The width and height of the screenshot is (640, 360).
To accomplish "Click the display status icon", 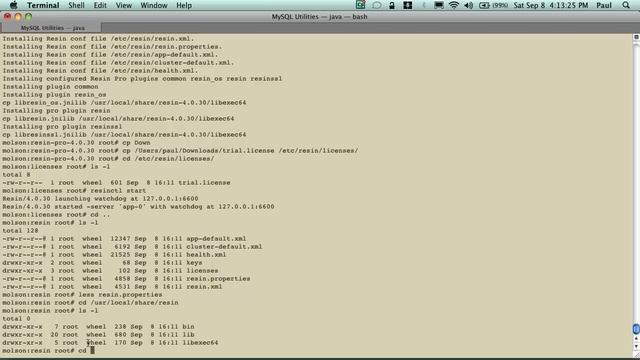I will click(439, 5).
